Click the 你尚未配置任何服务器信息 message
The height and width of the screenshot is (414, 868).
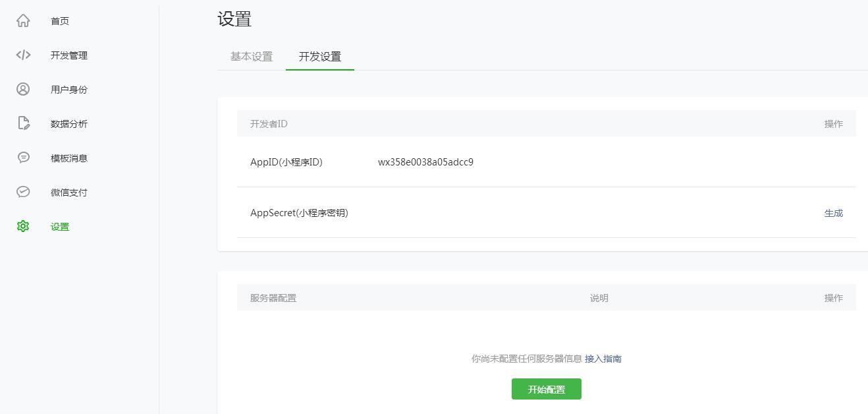(527, 359)
